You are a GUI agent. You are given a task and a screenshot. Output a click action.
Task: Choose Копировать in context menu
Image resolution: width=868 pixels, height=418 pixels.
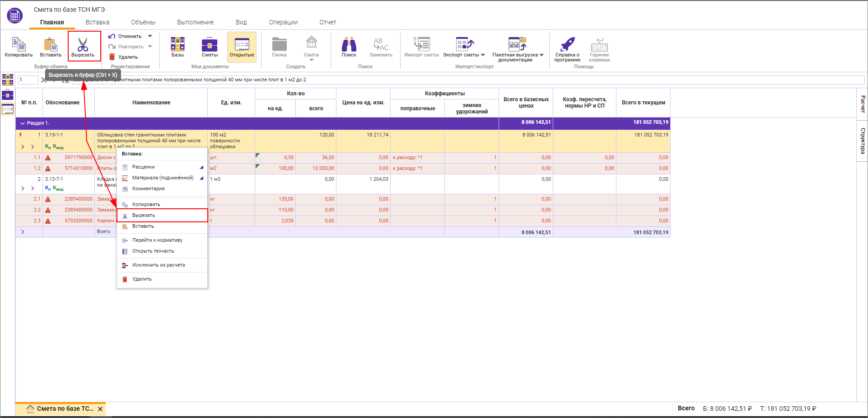162,205
